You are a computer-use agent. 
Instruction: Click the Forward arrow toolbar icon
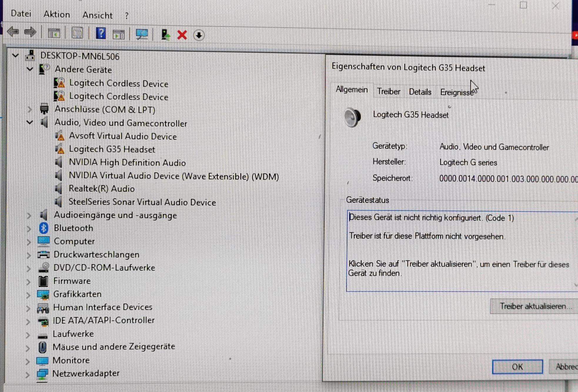click(x=30, y=32)
